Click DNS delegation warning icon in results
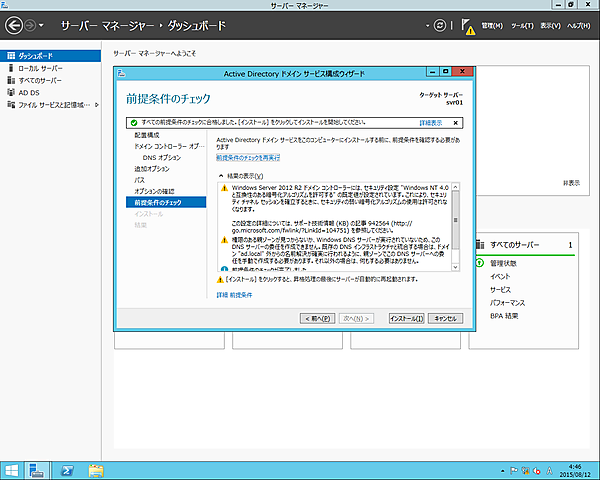600x480 pixels. point(225,240)
